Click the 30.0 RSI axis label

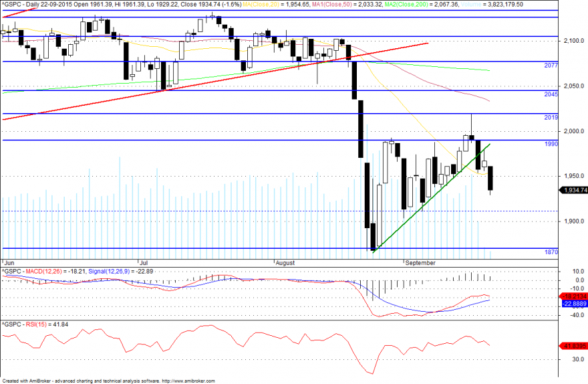pyautogui.click(x=579, y=359)
